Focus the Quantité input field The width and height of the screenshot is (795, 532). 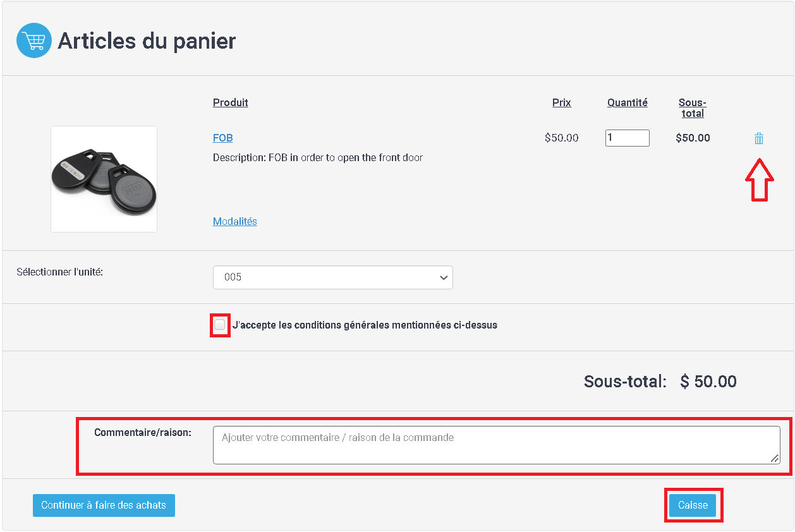click(x=628, y=138)
